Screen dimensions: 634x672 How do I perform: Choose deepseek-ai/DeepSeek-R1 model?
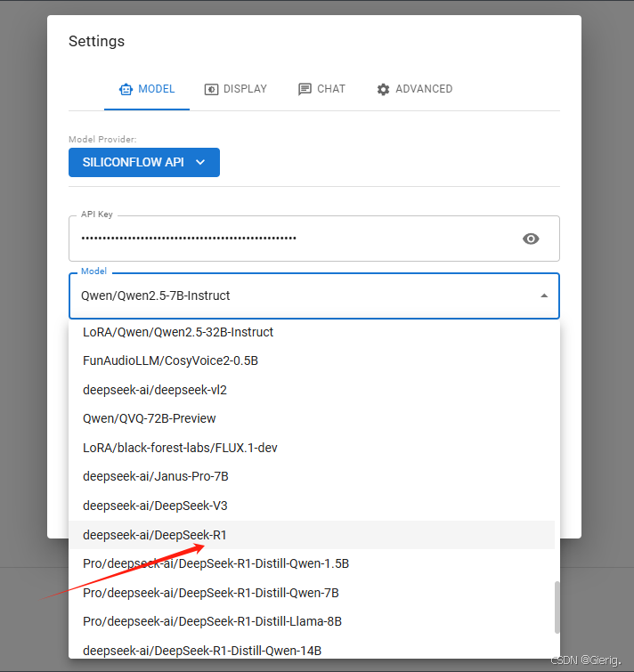[312, 535]
